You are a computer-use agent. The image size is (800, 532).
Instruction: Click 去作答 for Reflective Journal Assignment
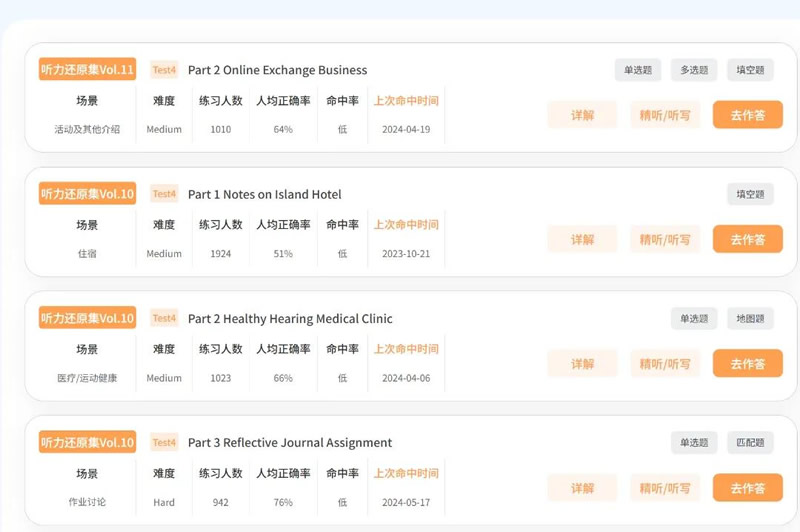(747, 488)
